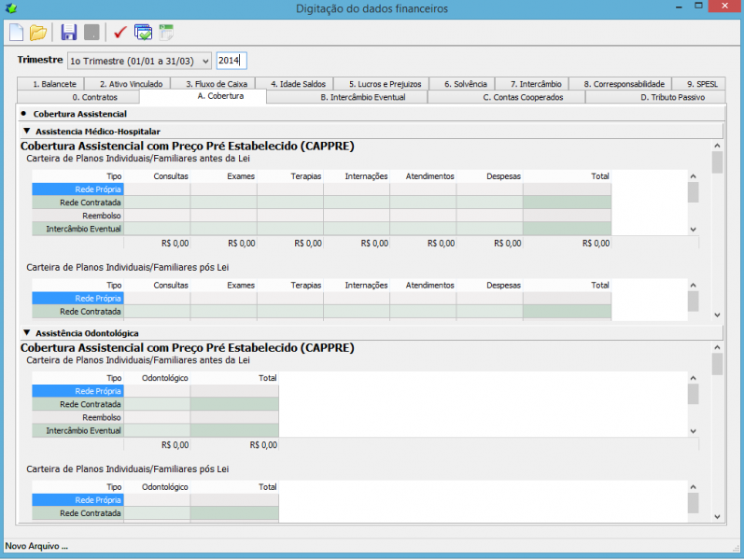Viewport: 744px width, 560px height.
Task: Click the Consultas cell for Rede Própria, first table
Action: tap(157, 189)
